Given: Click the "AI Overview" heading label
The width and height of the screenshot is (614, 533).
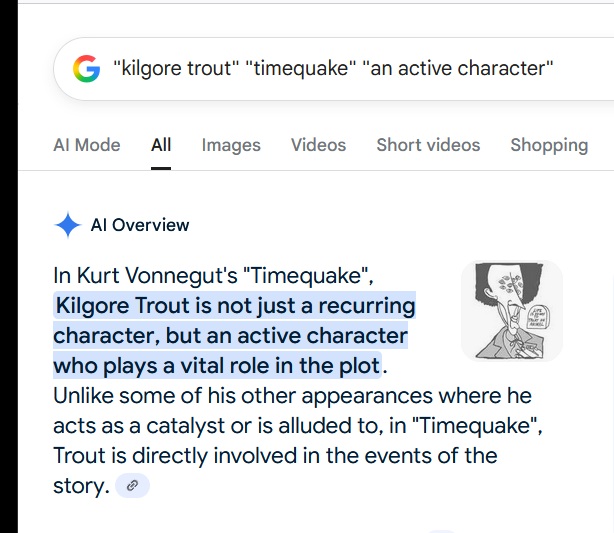Looking at the screenshot, I should click(x=140, y=225).
